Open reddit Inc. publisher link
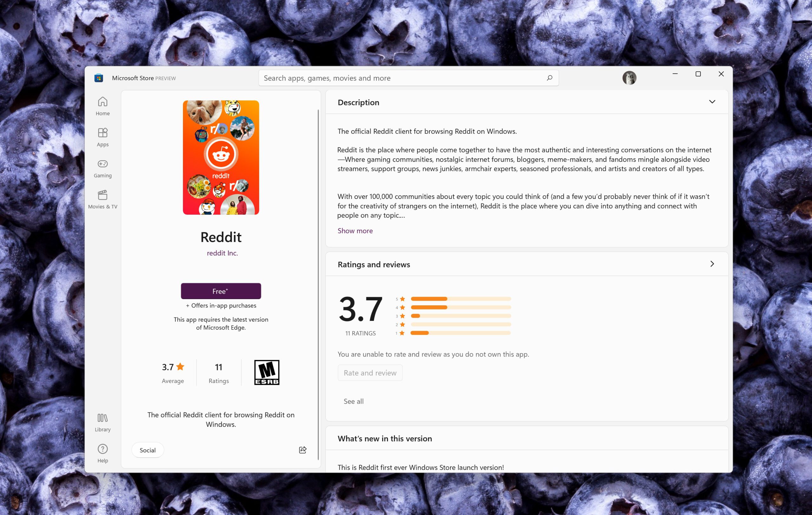 tap(222, 253)
